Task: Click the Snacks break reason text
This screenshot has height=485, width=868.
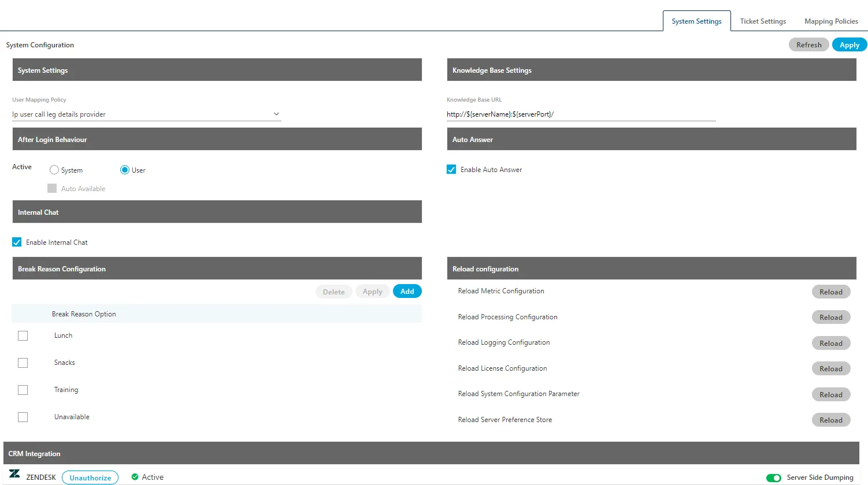Action: (65, 363)
